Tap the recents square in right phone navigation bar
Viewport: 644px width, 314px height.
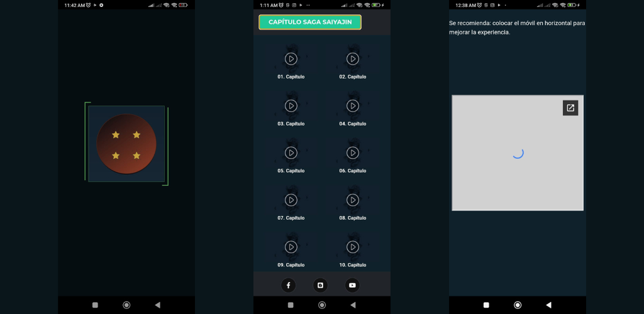pyautogui.click(x=486, y=305)
